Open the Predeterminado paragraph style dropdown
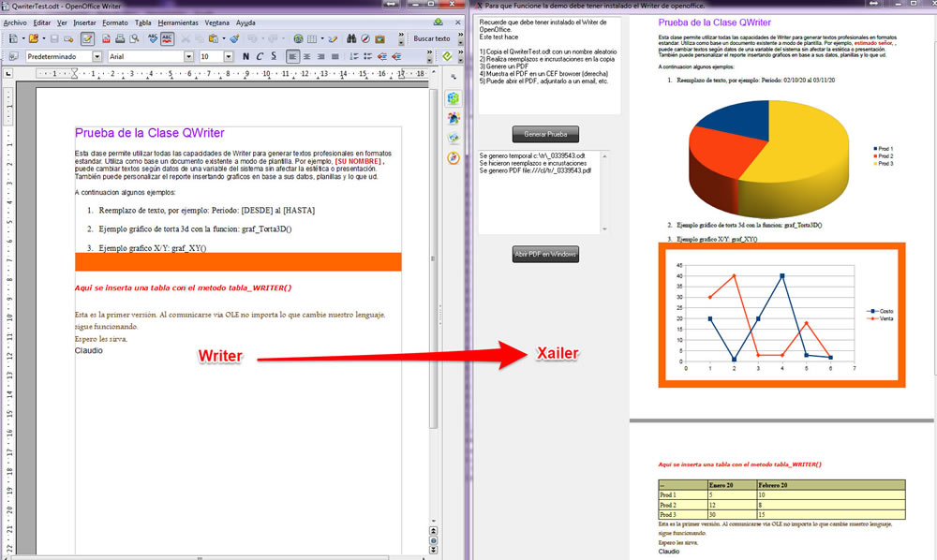The height and width of the screenshot is (560, 937). click(x=97, y=56)
